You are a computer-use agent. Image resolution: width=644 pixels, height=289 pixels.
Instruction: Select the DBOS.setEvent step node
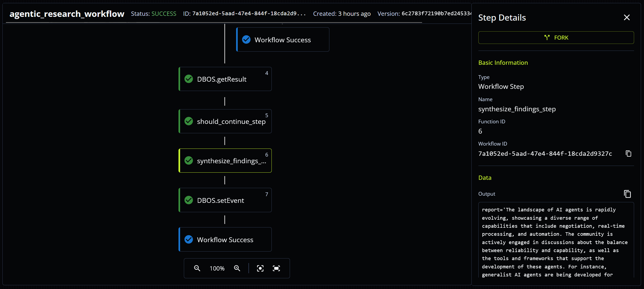click(225, 200)
